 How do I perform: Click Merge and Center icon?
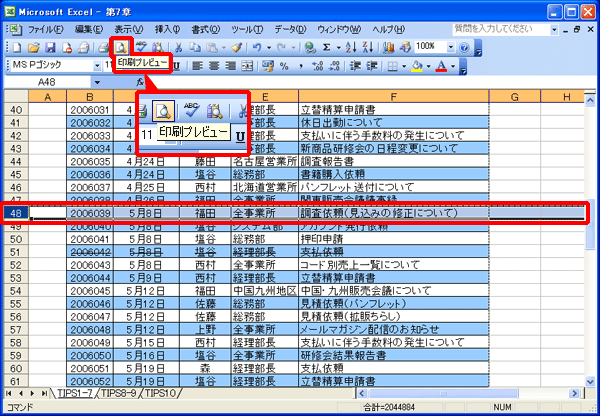247,66
